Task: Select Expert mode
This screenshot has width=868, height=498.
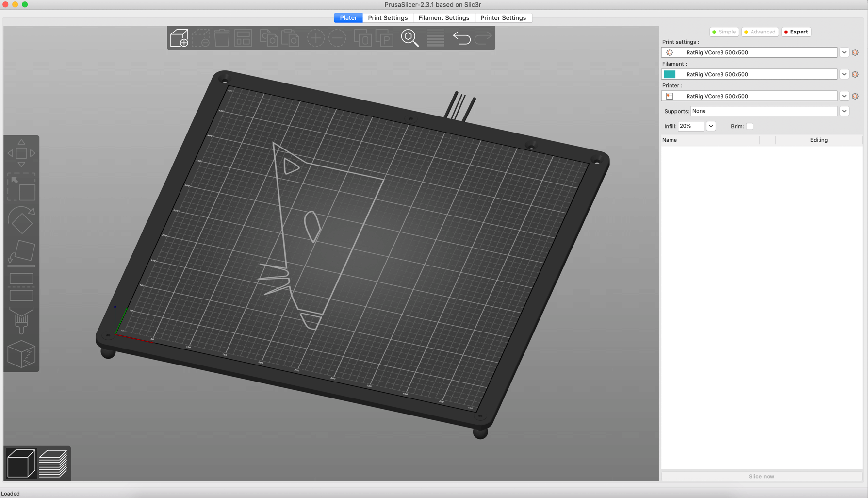Action: pos(796,32)
